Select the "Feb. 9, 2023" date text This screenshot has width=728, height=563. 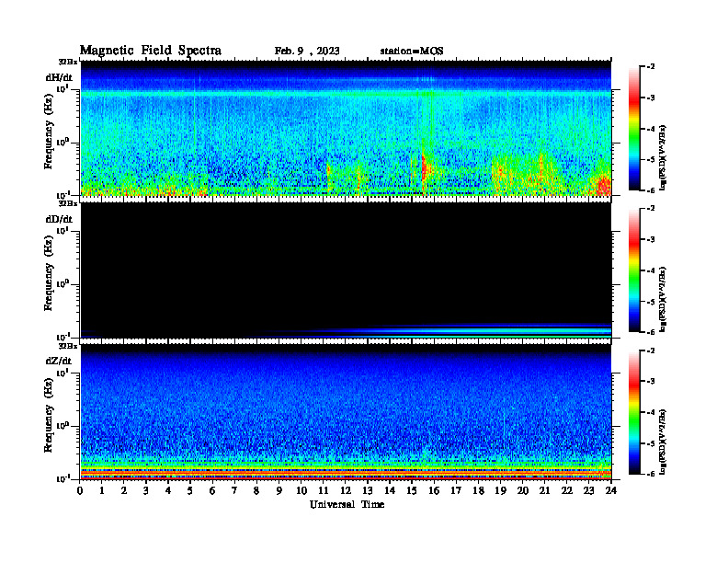pyautogui.click(x=307, y=52)
